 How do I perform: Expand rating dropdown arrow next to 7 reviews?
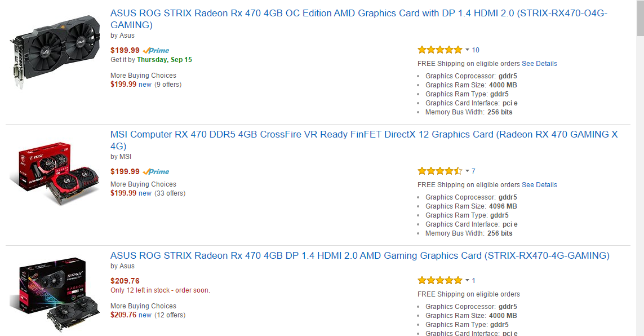[467, 171]
